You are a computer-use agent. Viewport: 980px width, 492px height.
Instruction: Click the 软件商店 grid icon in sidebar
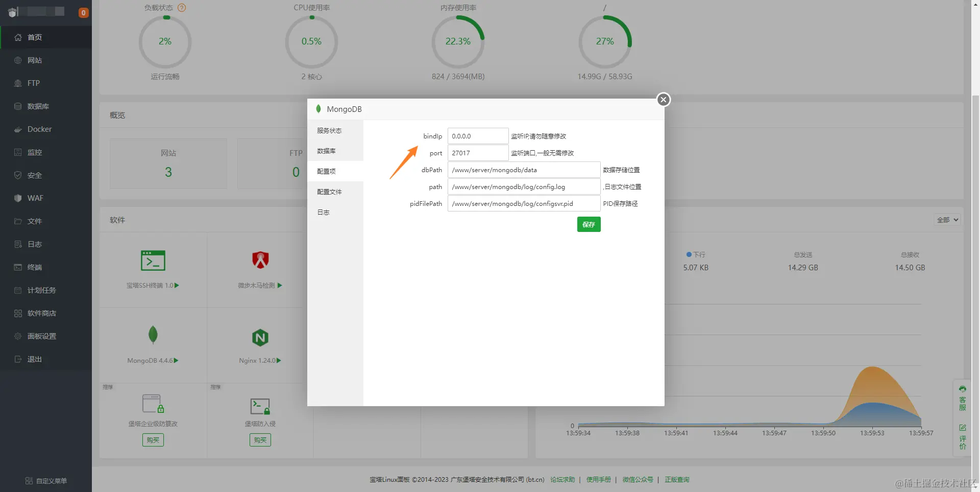18,313
